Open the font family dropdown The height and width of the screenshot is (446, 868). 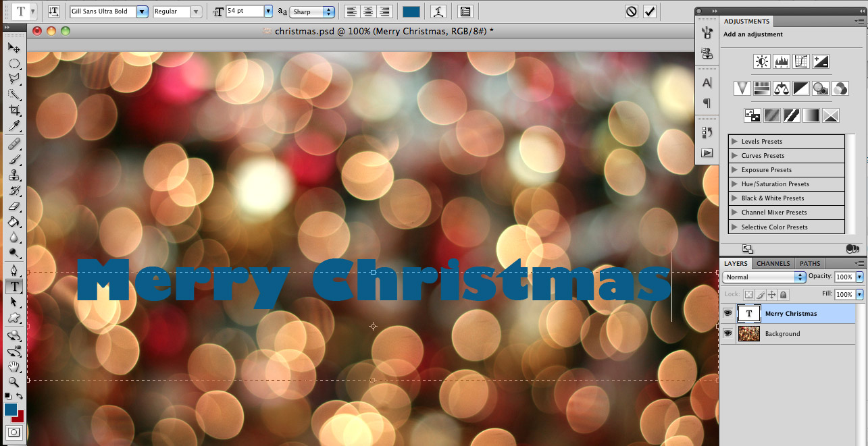(x=142, y=11)
